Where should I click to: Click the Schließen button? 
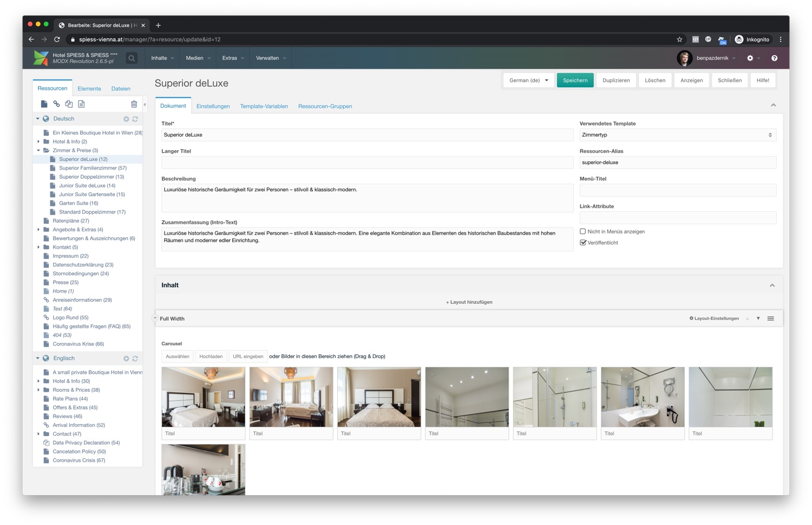[x=730, y=80]
